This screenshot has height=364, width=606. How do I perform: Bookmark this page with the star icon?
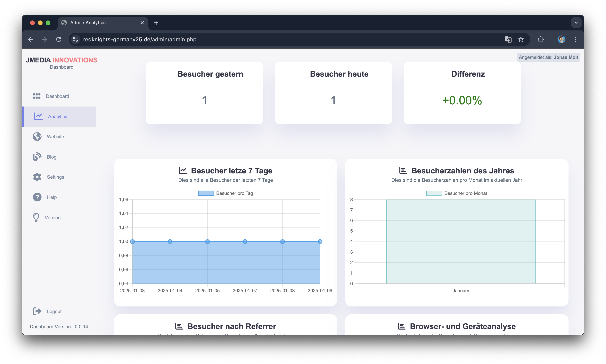tap(521, 39)
